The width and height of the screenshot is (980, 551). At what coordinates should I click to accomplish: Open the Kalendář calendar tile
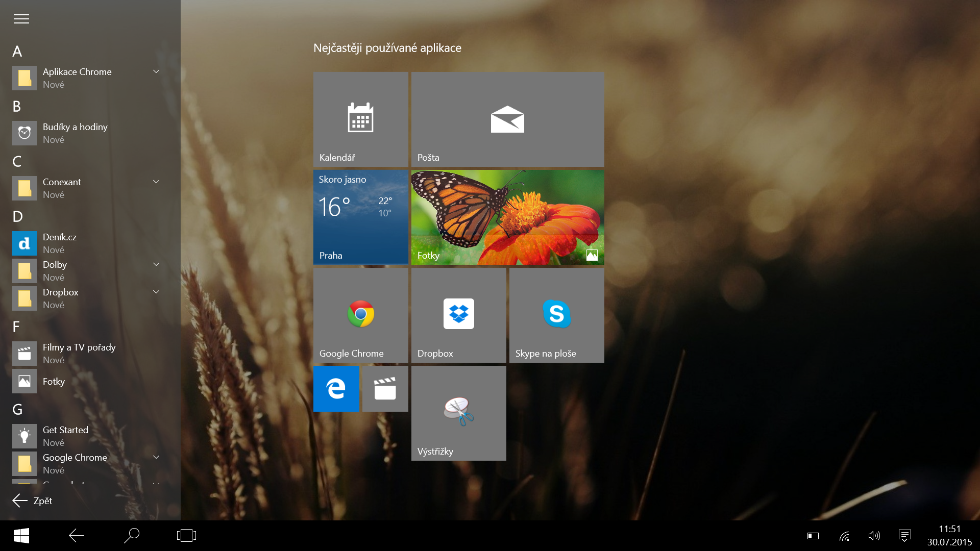click(360, 119)
